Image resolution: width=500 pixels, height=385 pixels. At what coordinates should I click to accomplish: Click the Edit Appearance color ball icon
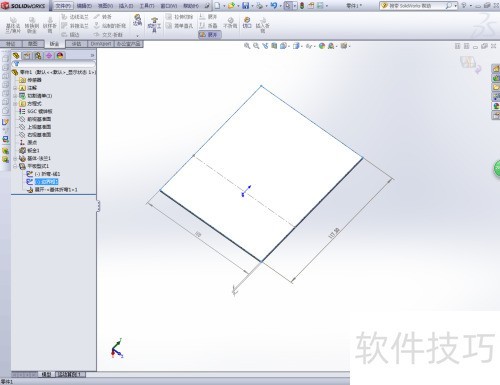[322, 46]
